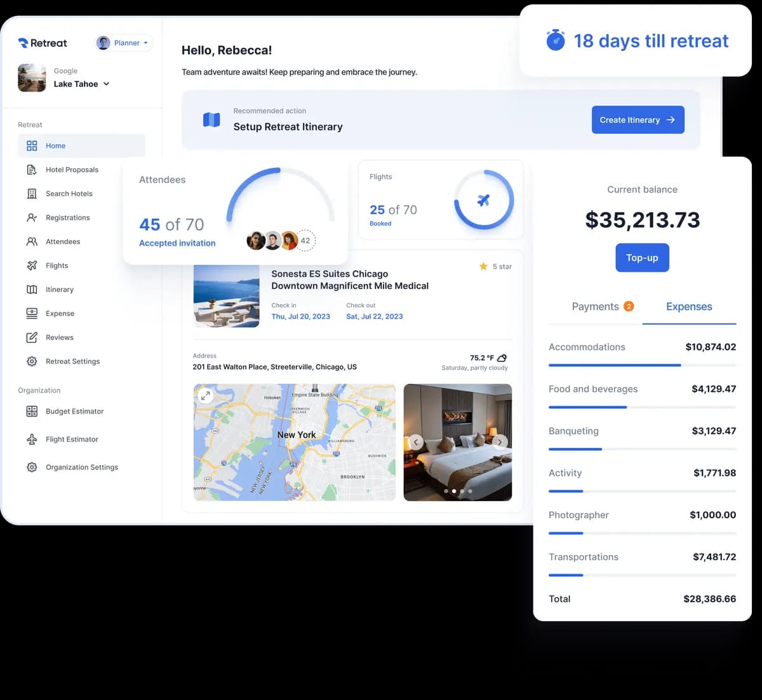This screenshot has height=700, width=762.
Task: Click the Total amount $28,386.66
Action: coord(710,599)
